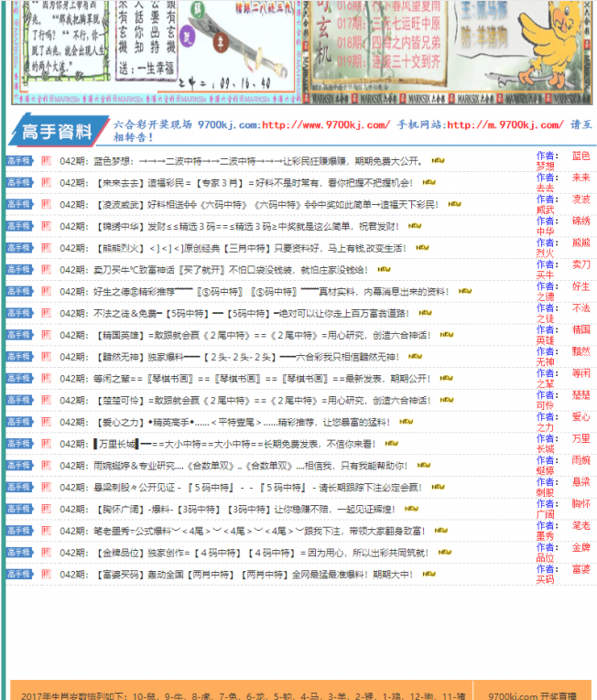Open the top-left bamboo-frame story picture
The height and width of the screenshot is (700, 597).
(66, 41)
